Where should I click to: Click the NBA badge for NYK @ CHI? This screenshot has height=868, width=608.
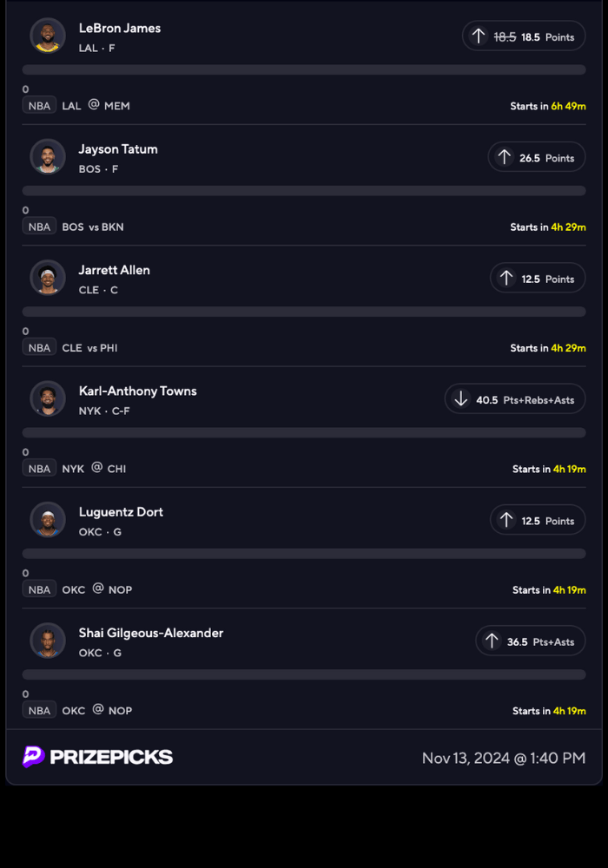(x=39, y=468)
